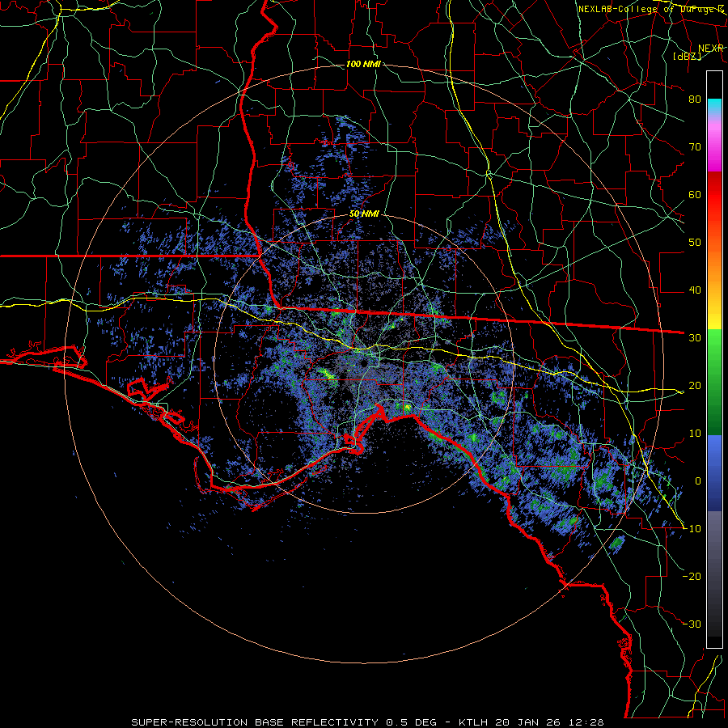Click the 0.5 DEG tilt text in caption
The image size is (728, 728).
(411, 722)
